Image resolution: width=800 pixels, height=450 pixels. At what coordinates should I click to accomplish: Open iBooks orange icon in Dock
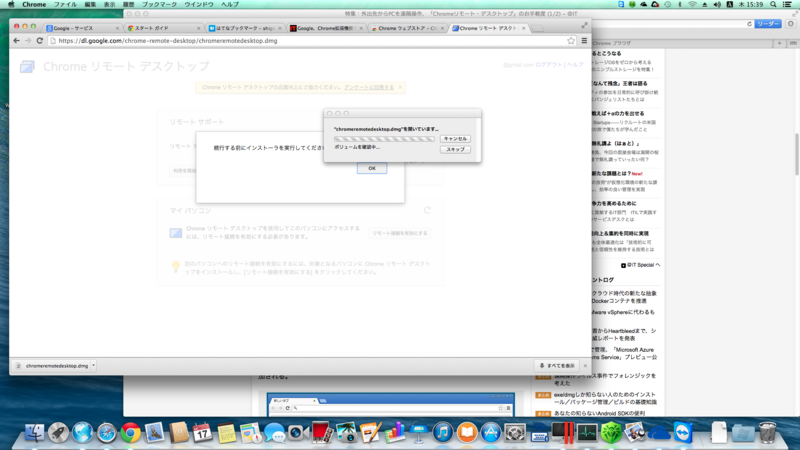point(466,433)
